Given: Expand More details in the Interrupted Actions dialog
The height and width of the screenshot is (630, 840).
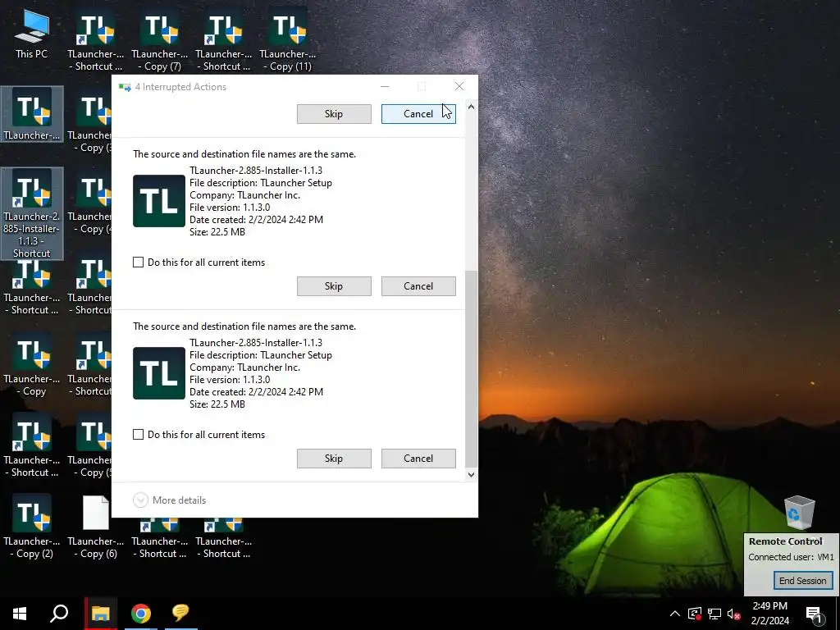Looking at the screenshot, I should (169, 500).
